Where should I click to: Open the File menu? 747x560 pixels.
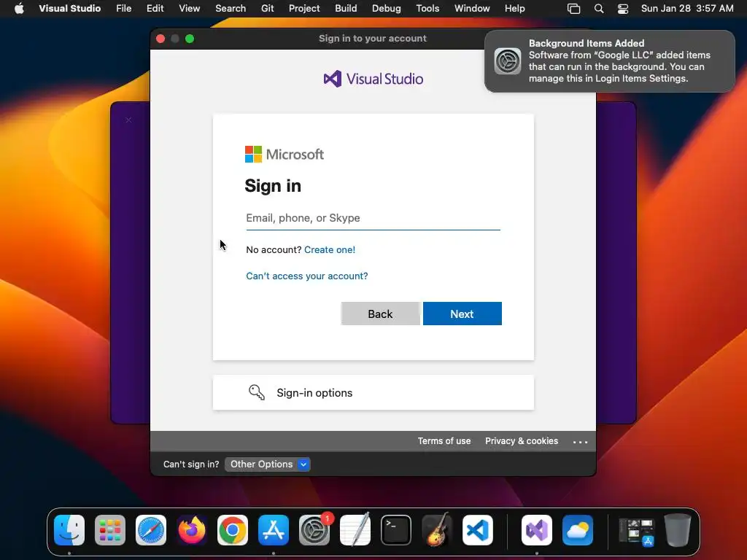pos(124,9)
